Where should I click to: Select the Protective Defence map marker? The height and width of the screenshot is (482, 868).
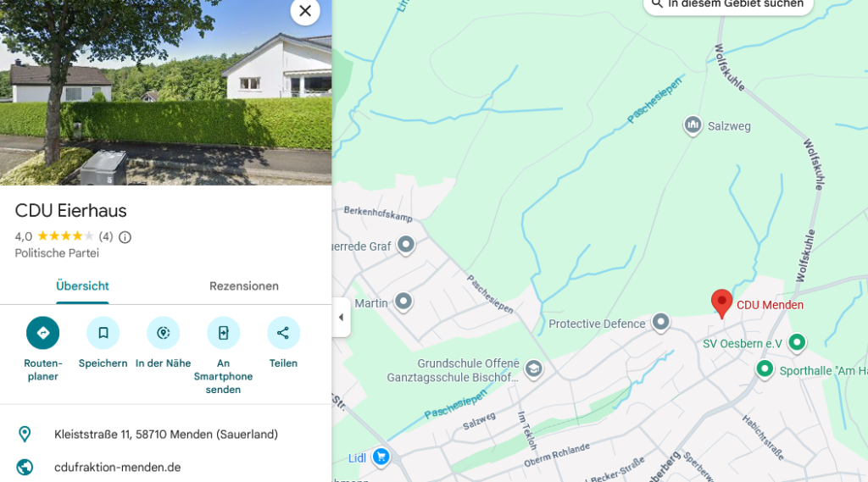point(660,323)
